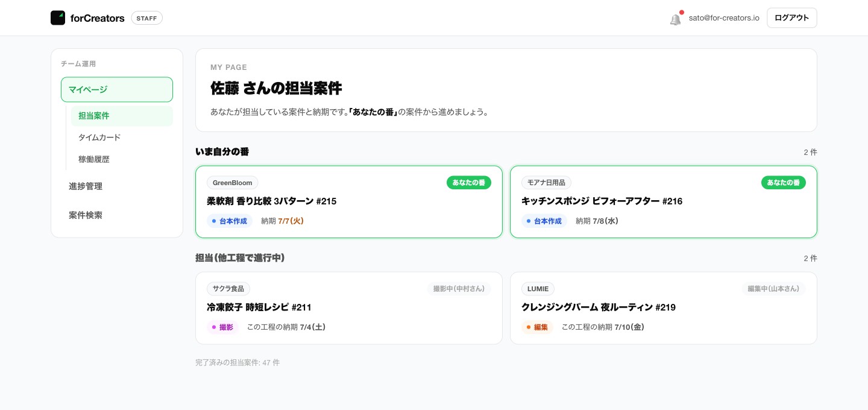Click the ログアウト button
Screen dimensions: 868x410
pyautogui.click(x=792, y=18)
